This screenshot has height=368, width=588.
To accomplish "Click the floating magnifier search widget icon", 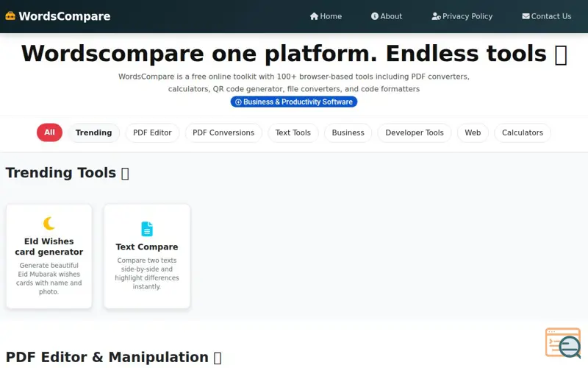I will [564, 343].
